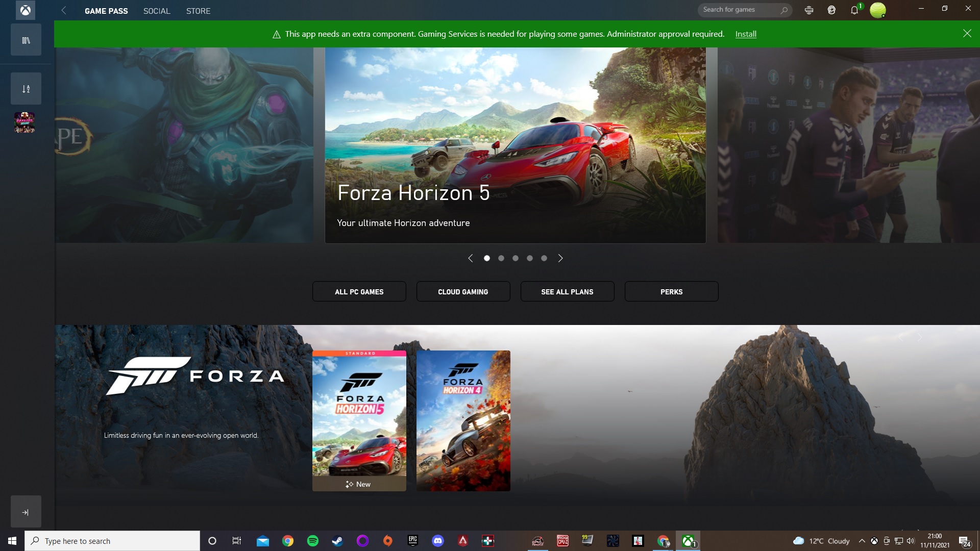Open All PC Games

pos(359,291)
